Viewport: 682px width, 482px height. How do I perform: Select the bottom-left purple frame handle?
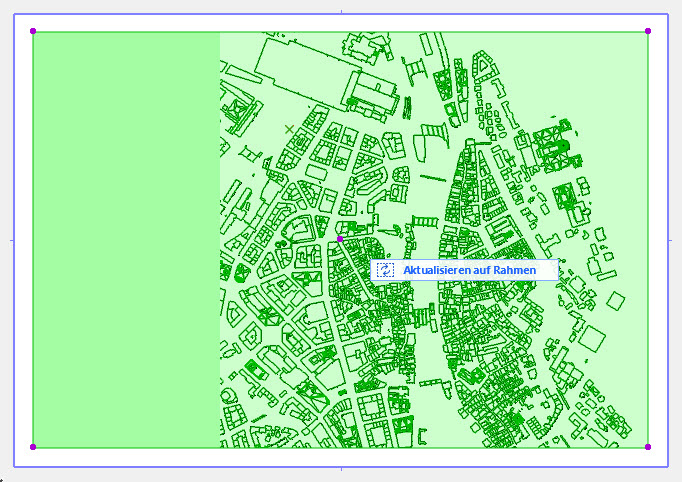(x=33, y=447)
